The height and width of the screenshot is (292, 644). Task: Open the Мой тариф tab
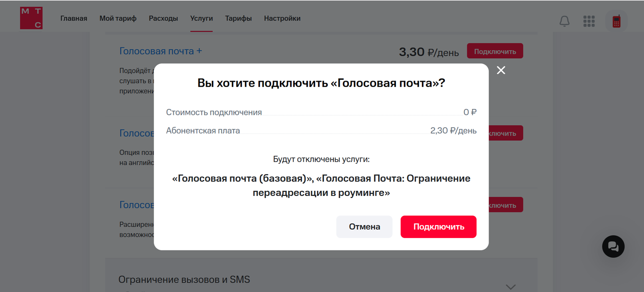118,18
